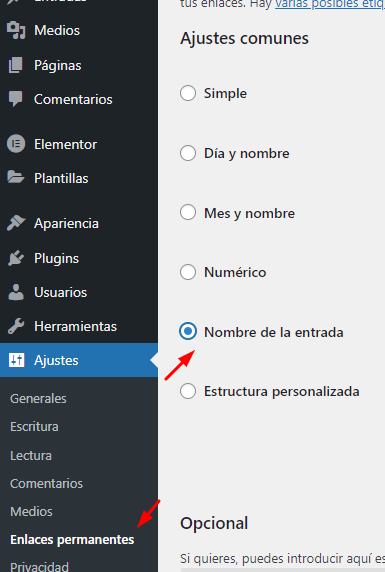Open Enlaces permanentes submenu item
The width and height of the screenshot is (385, 572).
(72, 540)
